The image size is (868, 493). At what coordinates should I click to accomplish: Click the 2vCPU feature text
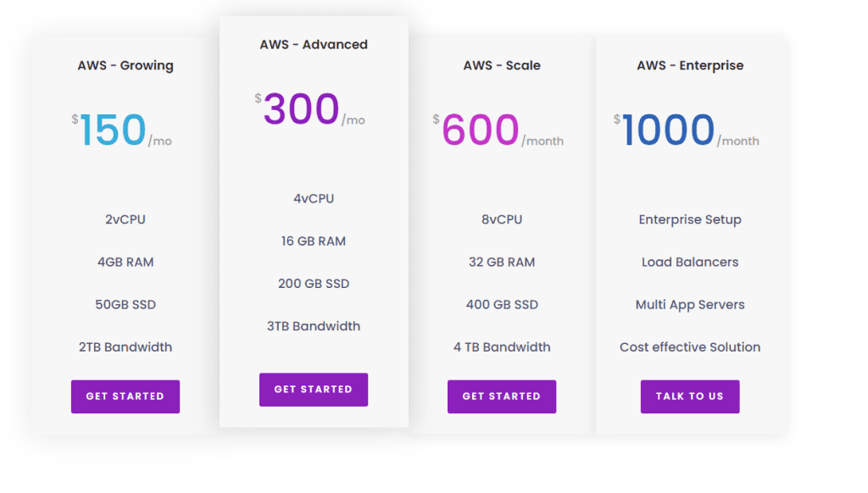tap(125, 219)
